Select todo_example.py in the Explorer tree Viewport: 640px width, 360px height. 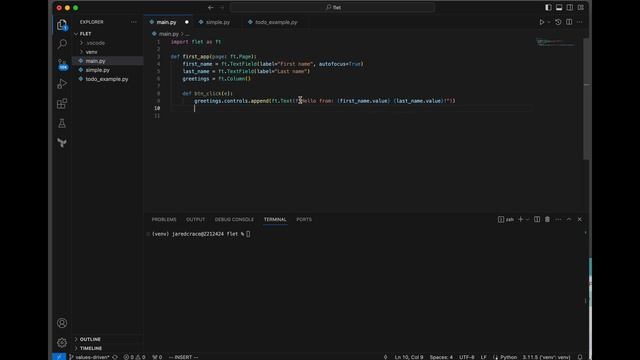tap(107, 79)
